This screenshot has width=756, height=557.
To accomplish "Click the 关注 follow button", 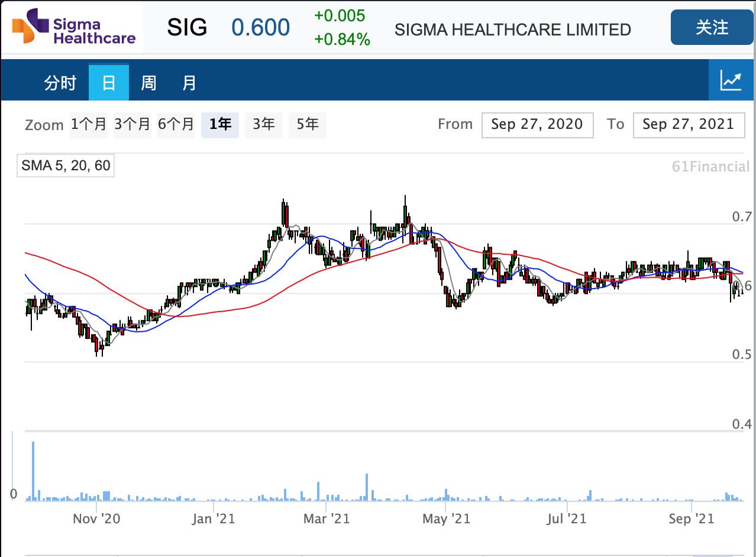I will point(712,27).
